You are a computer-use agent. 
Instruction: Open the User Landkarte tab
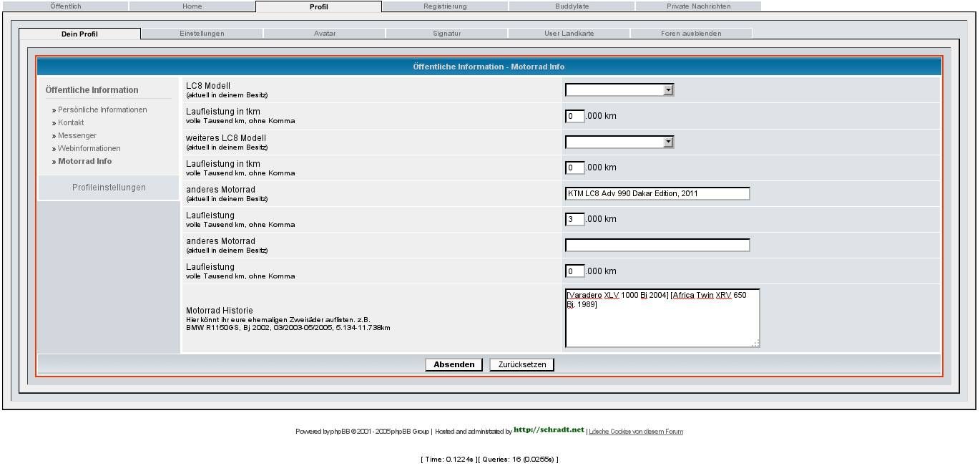pos(569,34)
